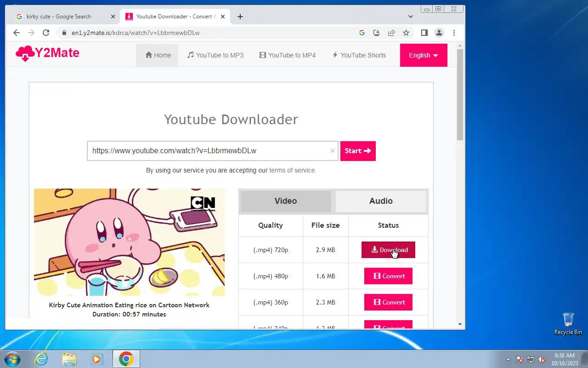
Task: Click the Quality column header
Action: [271, 225]
